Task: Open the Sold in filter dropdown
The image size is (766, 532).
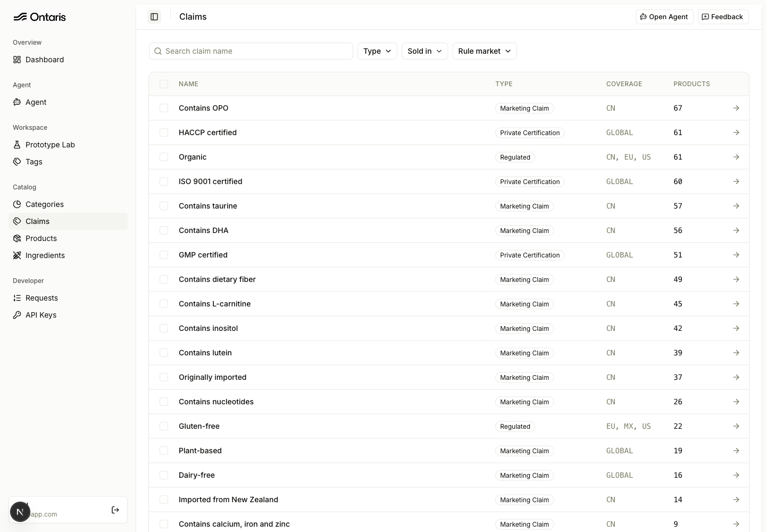Action: click(x=424, y=51)
